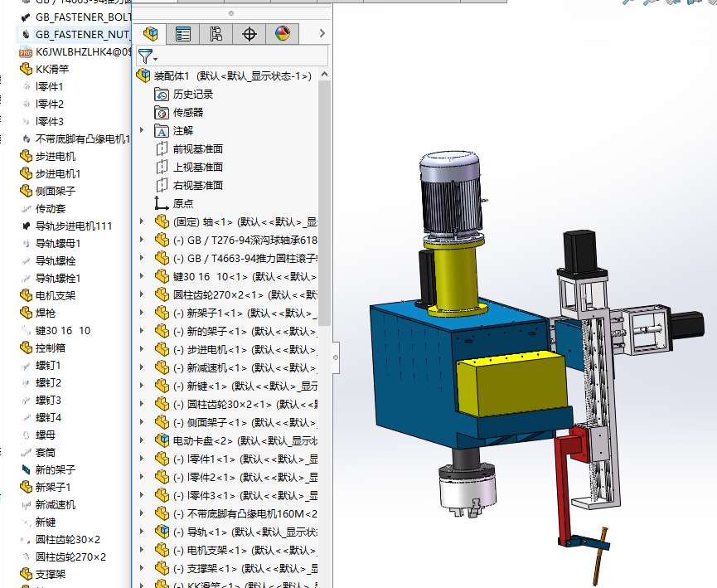Collapse the panel using side handle
This screenshot has height=588, width=717.
coord(336,357)
